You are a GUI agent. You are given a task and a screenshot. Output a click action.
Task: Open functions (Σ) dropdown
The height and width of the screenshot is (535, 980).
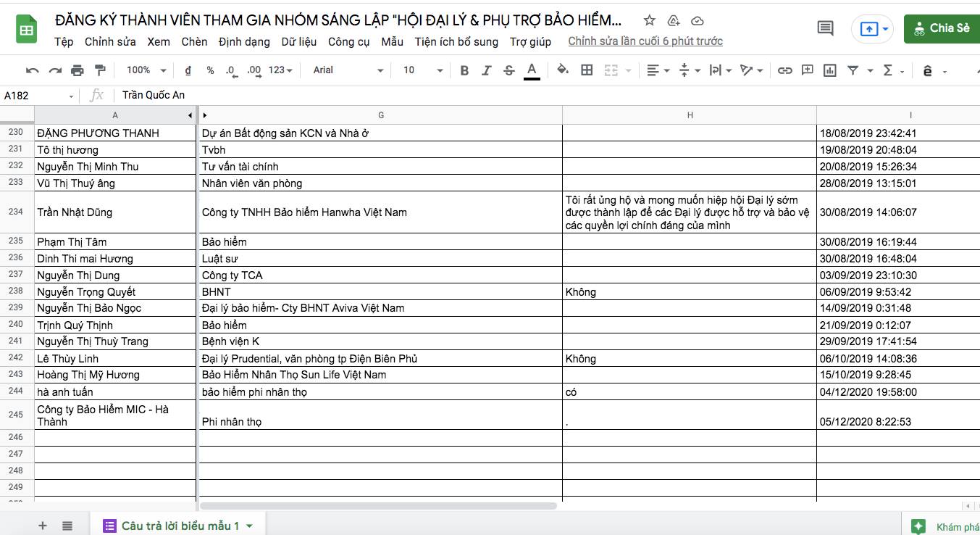(893, 70)
